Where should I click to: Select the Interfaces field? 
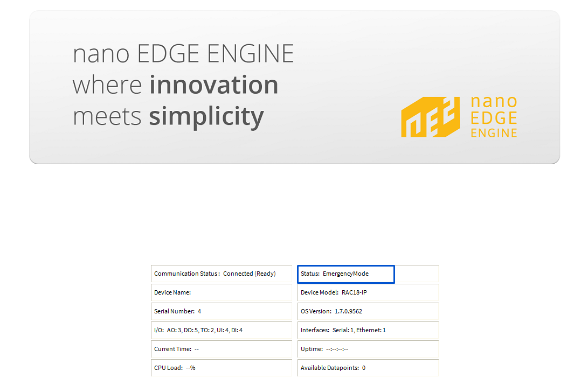(x=368, y=330)
